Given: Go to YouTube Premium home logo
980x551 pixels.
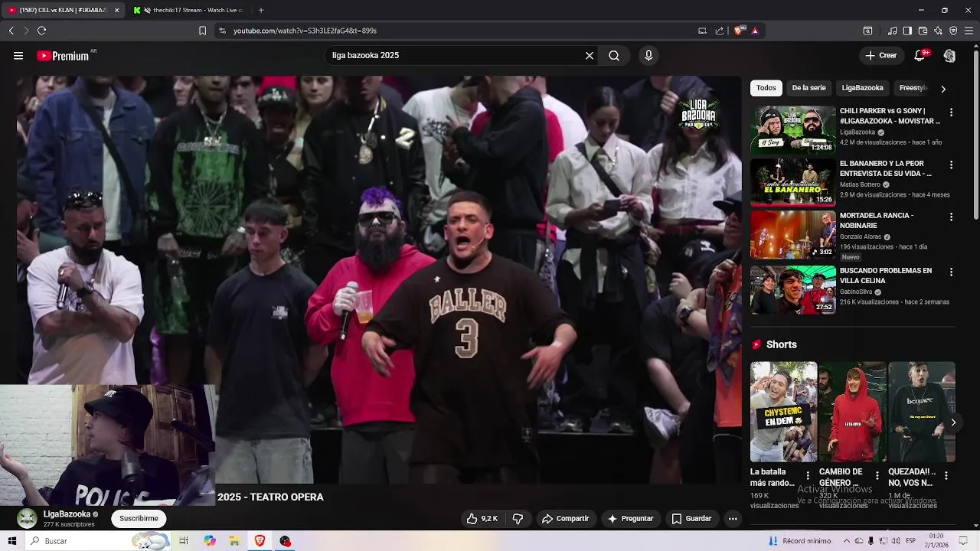Looking at the screenshot, I should click(x=63, y=56).
